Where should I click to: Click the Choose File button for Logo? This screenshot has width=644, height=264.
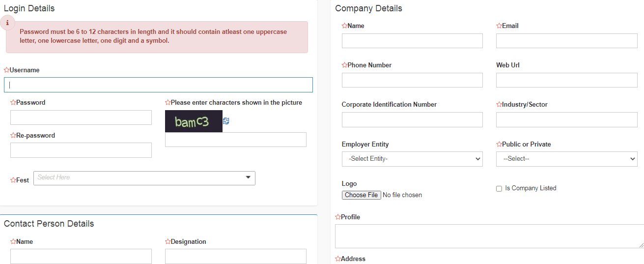pos(362,195)
